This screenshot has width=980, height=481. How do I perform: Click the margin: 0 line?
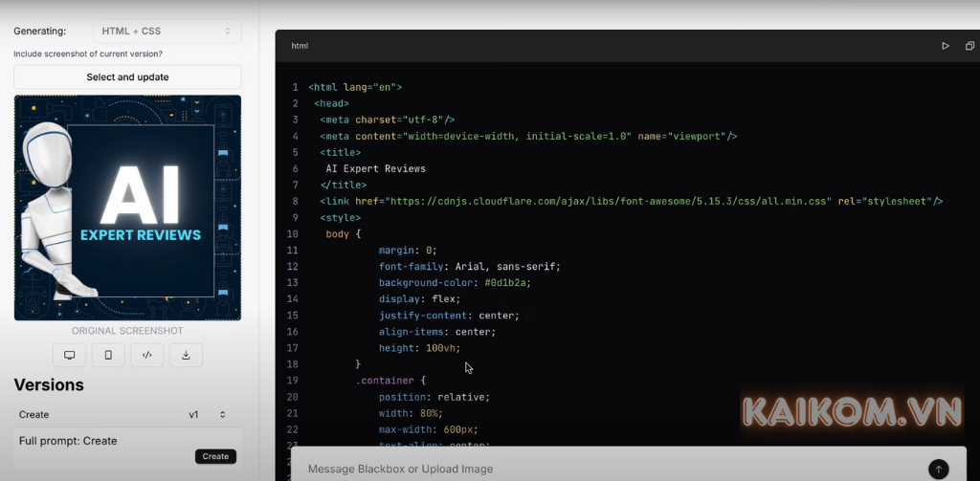408,250
